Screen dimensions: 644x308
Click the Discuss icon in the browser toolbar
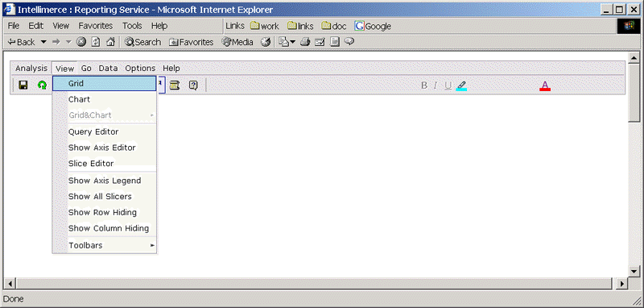pos(335,42)
